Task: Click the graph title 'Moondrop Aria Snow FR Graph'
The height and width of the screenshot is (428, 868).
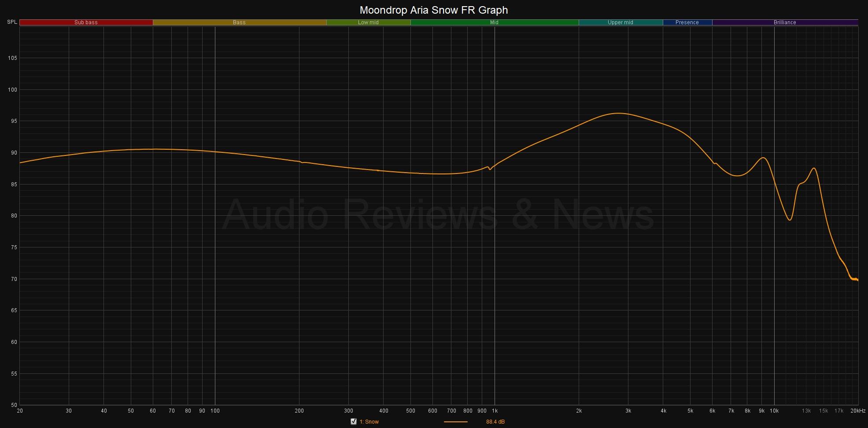Action: [x=434, y=10]
